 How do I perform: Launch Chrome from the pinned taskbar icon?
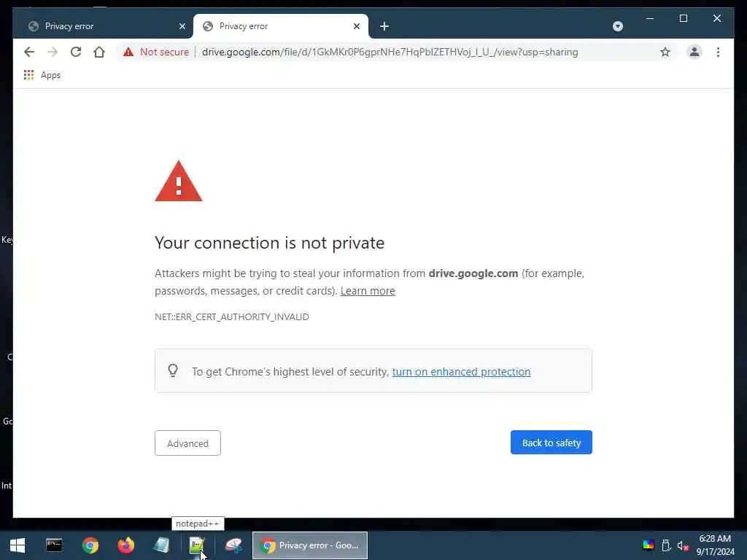tap(90, 545)
